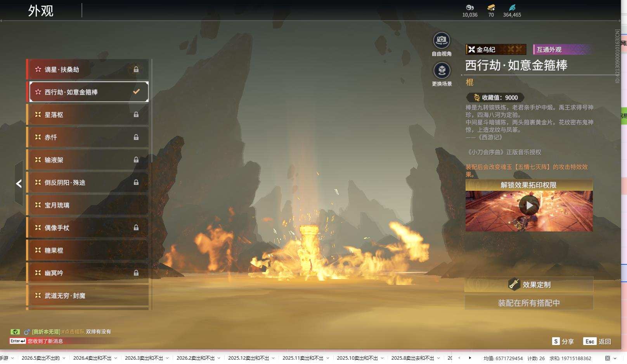Click the lock icon on 星落枢
This screenshot has width=627, height=364.
(136, 114)
